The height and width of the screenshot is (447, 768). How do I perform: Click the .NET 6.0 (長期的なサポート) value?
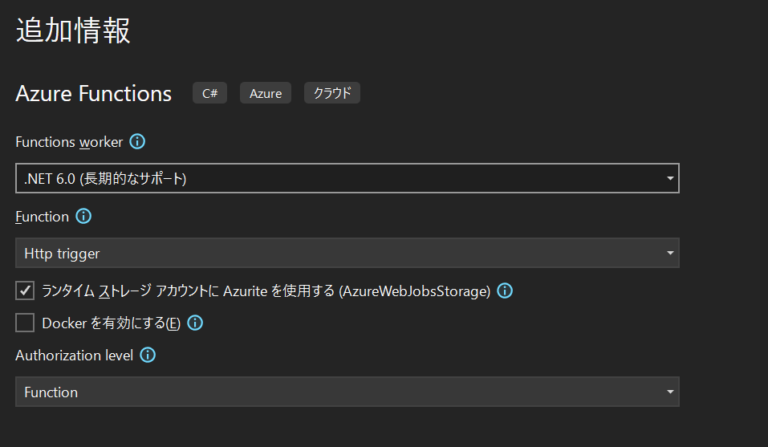coord(105,179)
